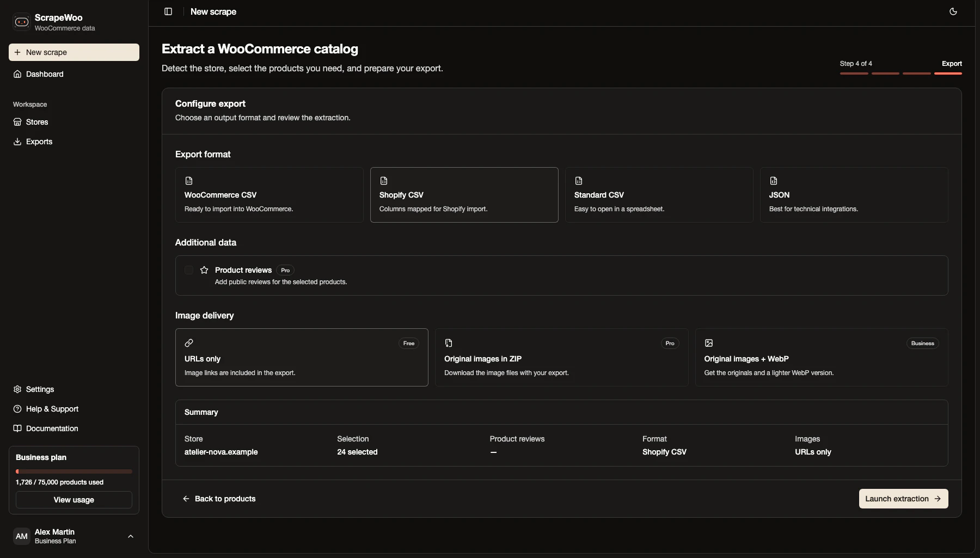Select the Standard CSV export format
The image size is (980, 558).
coord(659,195)
